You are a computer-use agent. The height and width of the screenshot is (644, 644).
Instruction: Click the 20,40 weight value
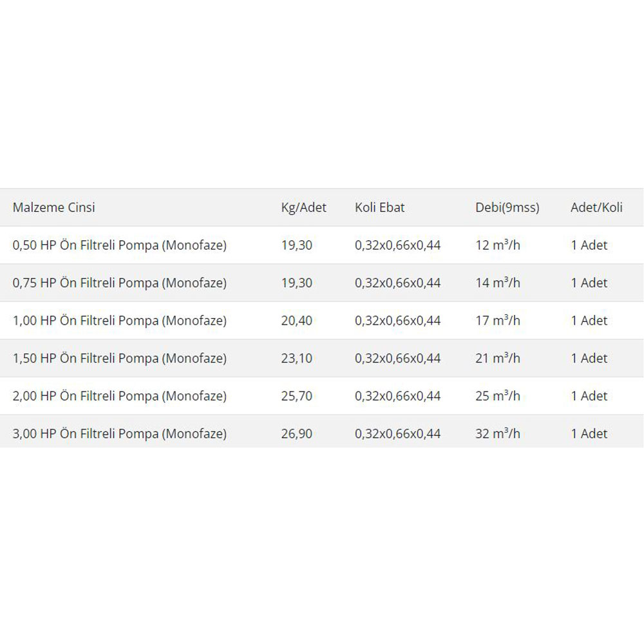pyautogui.click(x=296, y=321)
